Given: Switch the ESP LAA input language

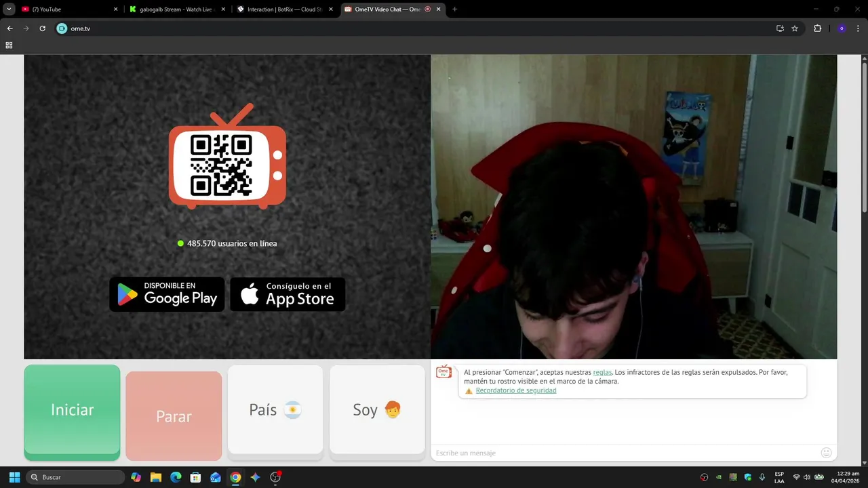Looking at the screenshot, I should [779, 477].
